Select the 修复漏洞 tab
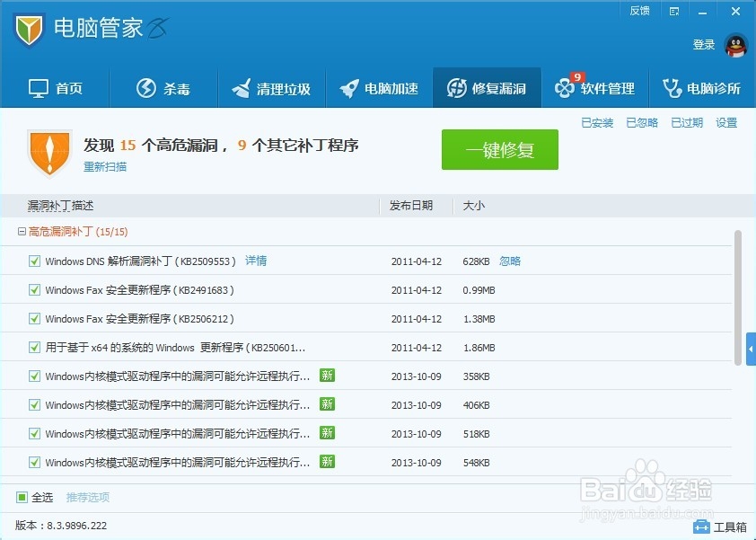This screenshot has width=756, height=540. tap(487, 88)
